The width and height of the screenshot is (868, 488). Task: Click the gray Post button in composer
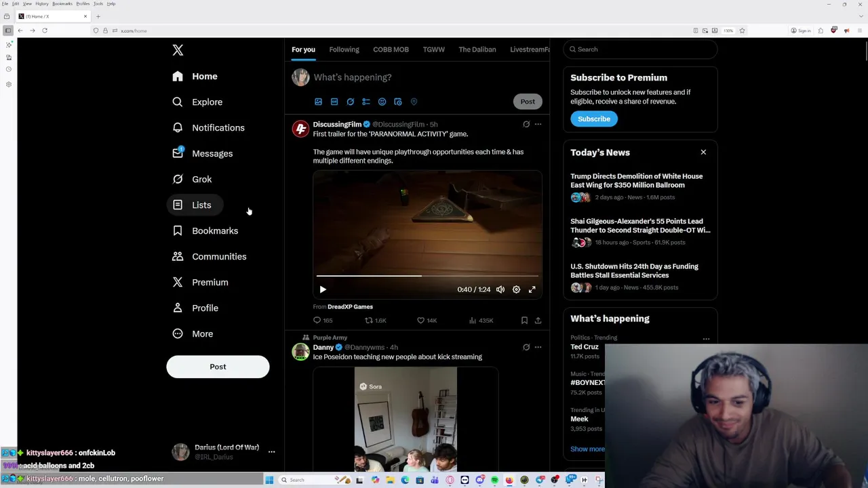click(x=528, y=102)
